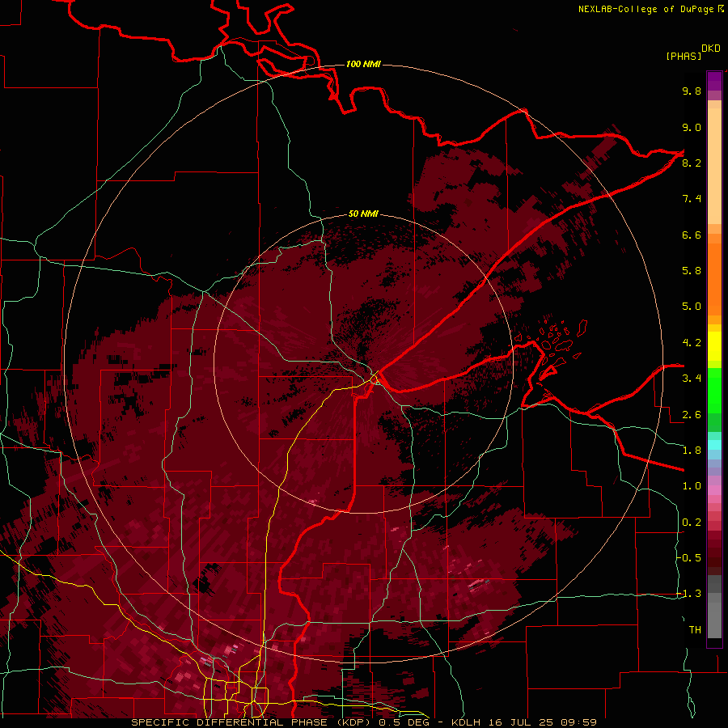This screenshot has height=728, width=728.
Task: Click the -1.3 value on the scale
Action: pos(689,594)
